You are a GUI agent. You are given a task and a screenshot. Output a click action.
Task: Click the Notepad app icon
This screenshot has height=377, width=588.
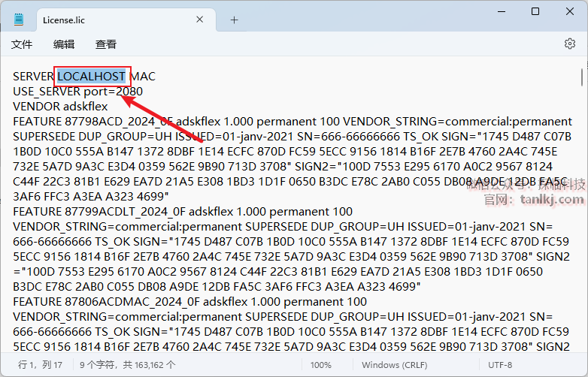(18, 20)
